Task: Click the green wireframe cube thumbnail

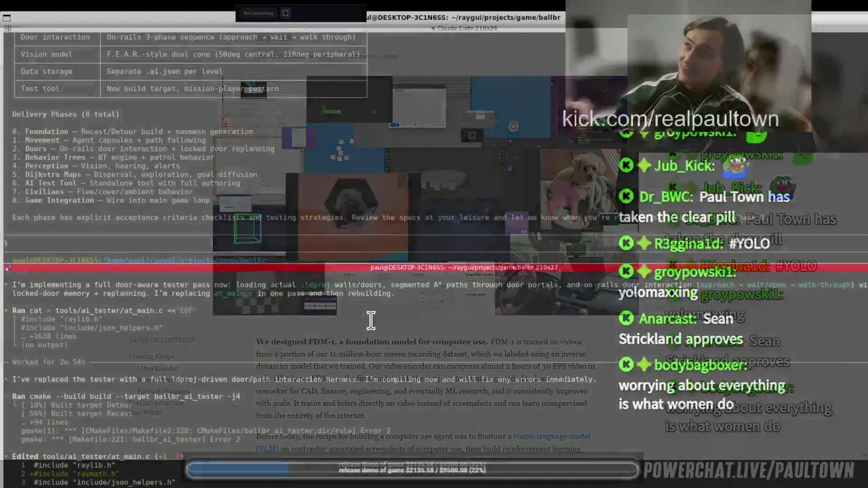Action: pos(248,228)
